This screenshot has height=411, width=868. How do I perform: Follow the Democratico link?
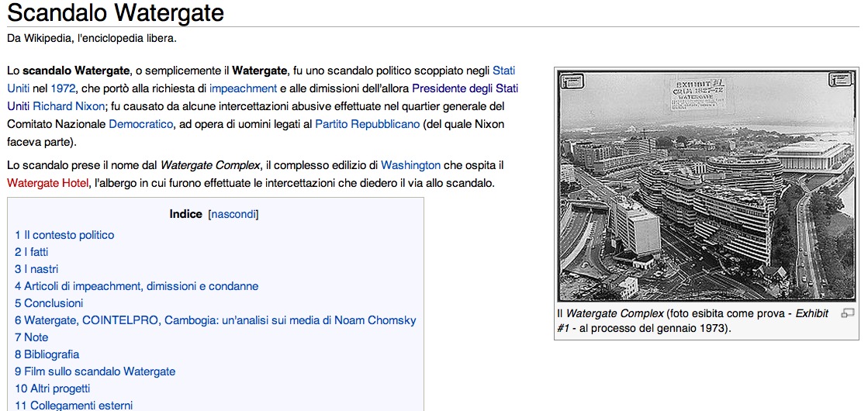(140, 124)
